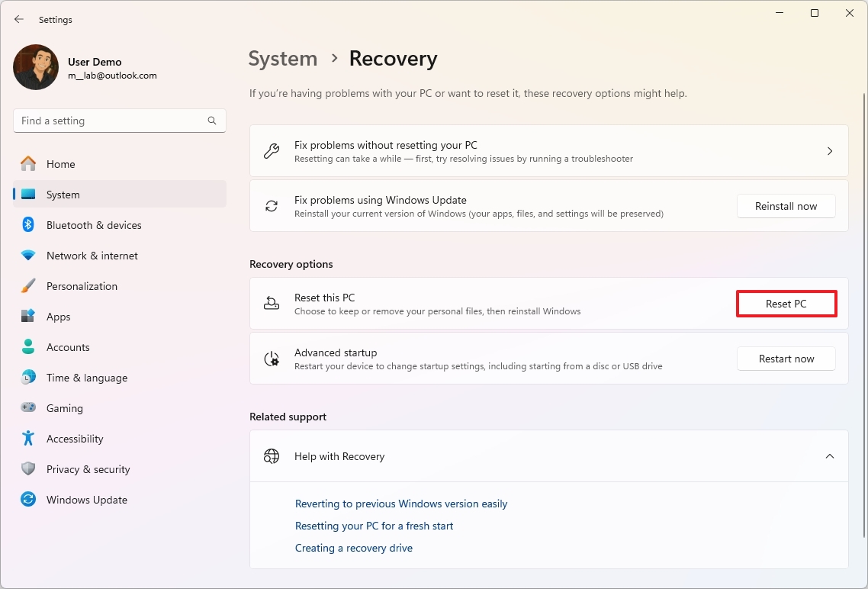Click the breadcrumb chevron between System and Recovery

tap(334, 57)
